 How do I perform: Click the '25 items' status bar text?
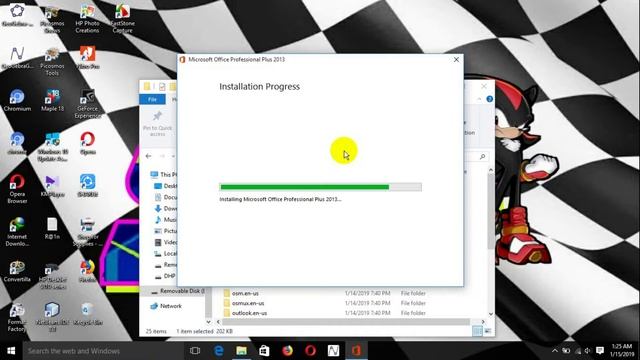pos(156,331)
